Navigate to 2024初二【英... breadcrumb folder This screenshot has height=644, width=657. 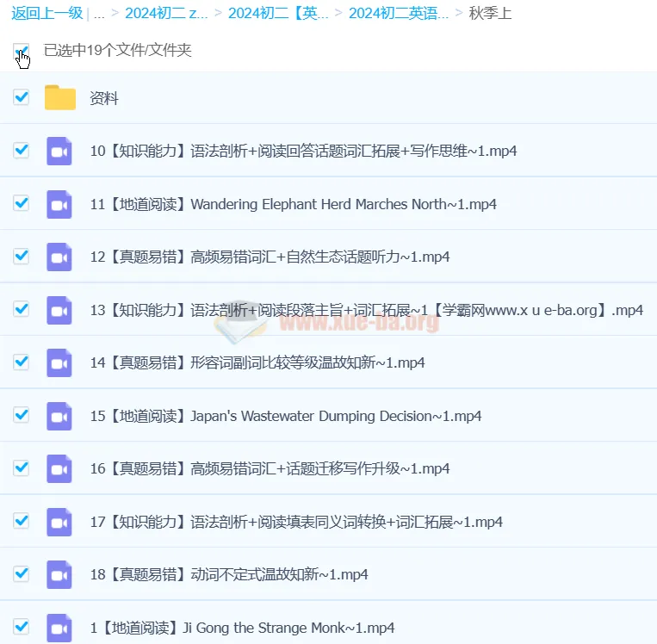coord(278,14)
